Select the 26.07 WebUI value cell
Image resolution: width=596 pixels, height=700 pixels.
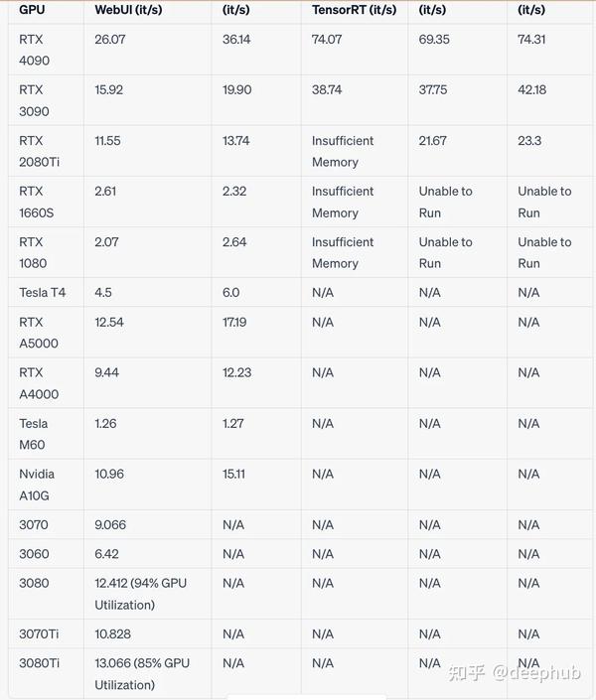110,39
